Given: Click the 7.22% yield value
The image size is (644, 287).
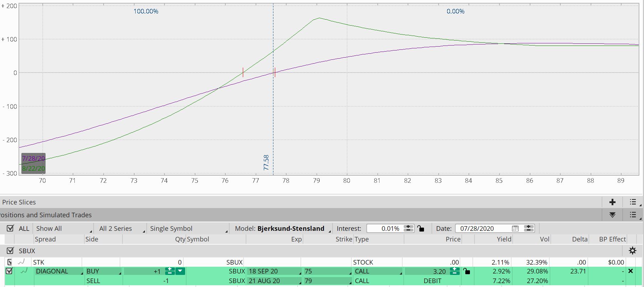Looking at the screenshot, I should click(x=502, y=281).
